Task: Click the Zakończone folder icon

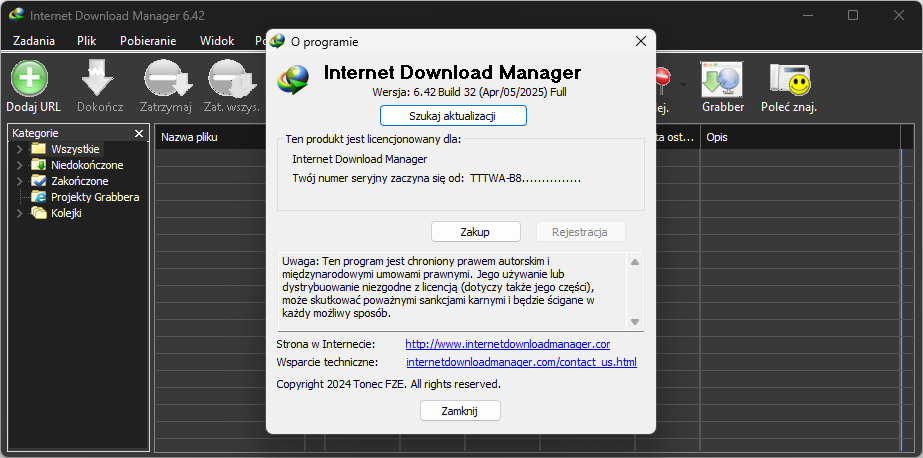Action: [x=38, y=181]
